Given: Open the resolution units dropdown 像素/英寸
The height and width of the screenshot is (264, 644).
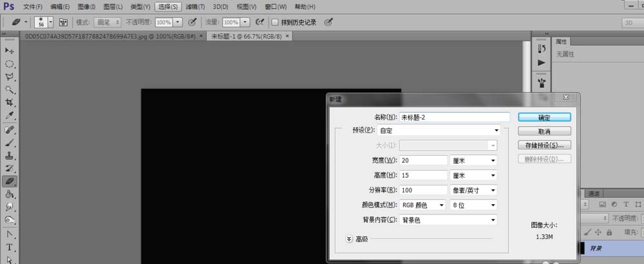Looking at the screenshot, I should [x=473, y=191].
